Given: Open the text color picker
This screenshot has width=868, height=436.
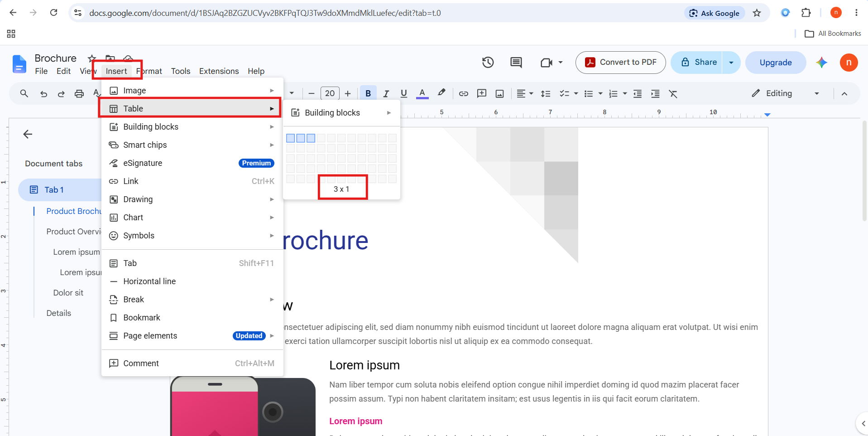Looking at the screenshot, I should pyautogui.click(x=422, y=93).
